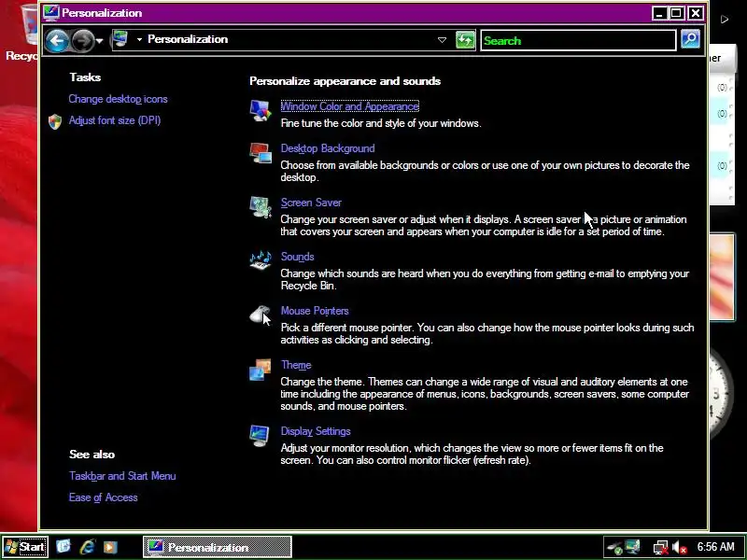
Task: Open the recent pages dropdown arrow
Action: point(99,41)
